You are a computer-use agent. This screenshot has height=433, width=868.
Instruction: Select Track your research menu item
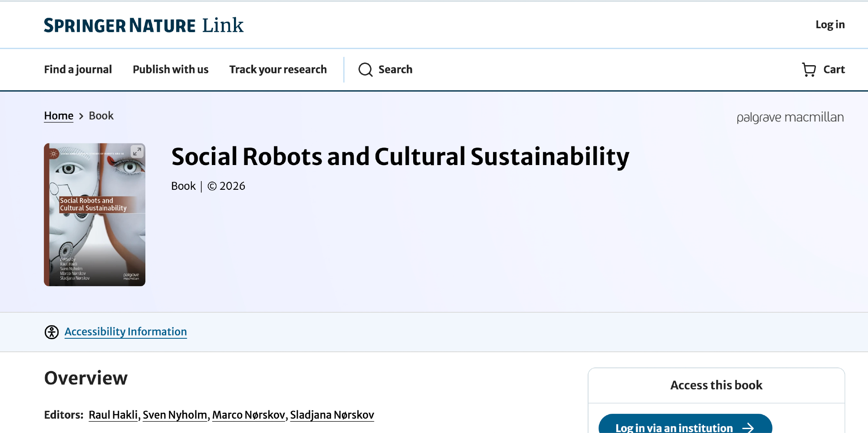278,69
